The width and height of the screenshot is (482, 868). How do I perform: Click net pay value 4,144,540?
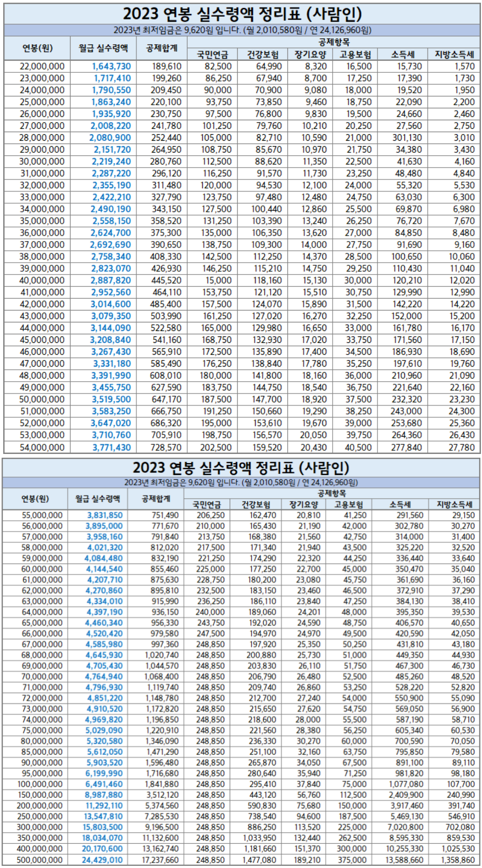pyautogui.click(x=104, y=569)
